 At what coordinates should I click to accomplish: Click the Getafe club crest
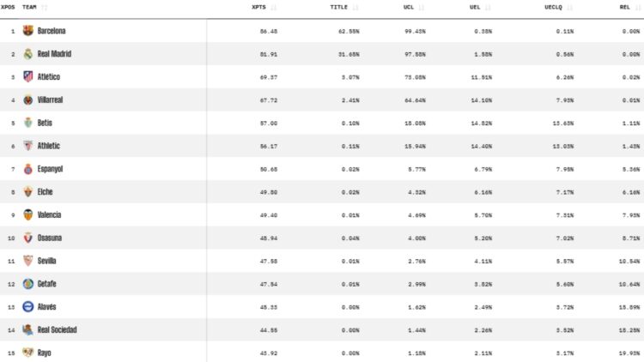click(28, 284)
